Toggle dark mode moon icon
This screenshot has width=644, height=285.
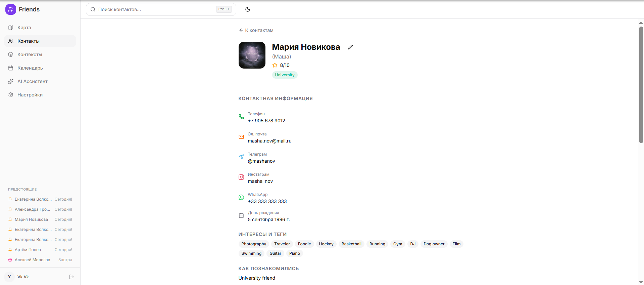coord(248,9)
